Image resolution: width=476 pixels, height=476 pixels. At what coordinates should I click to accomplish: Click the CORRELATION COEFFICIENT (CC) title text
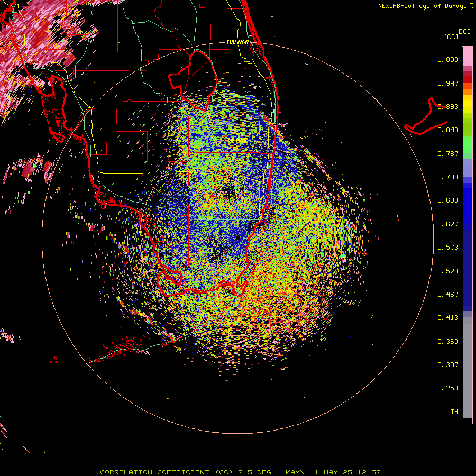[167, 472]
